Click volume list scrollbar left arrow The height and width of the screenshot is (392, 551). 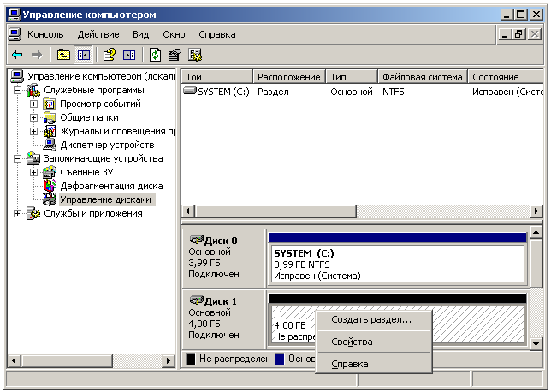coord(187,211)
